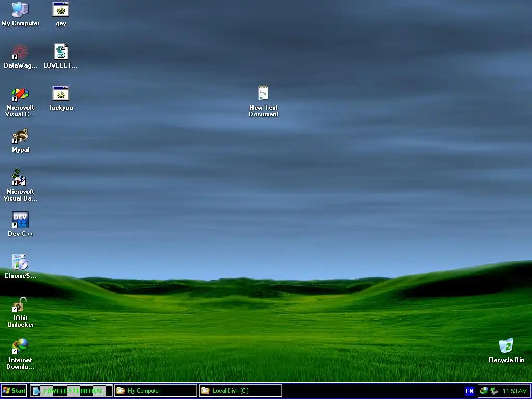Click the network globe tray icon
The height and width of the screenshot is (399, 532).
[484, 391]
